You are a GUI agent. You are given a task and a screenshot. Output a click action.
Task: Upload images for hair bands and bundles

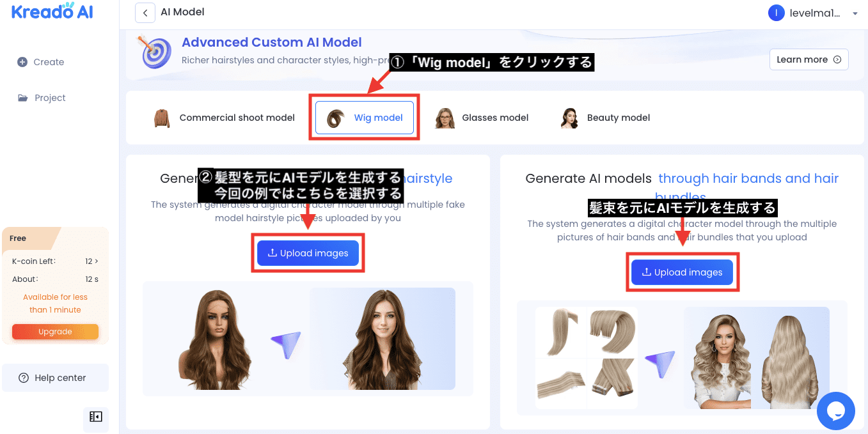[x=682, y=272]
